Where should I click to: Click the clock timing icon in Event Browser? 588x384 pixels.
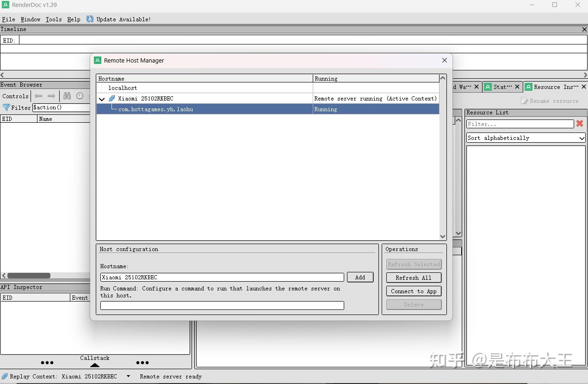[80, 96]
